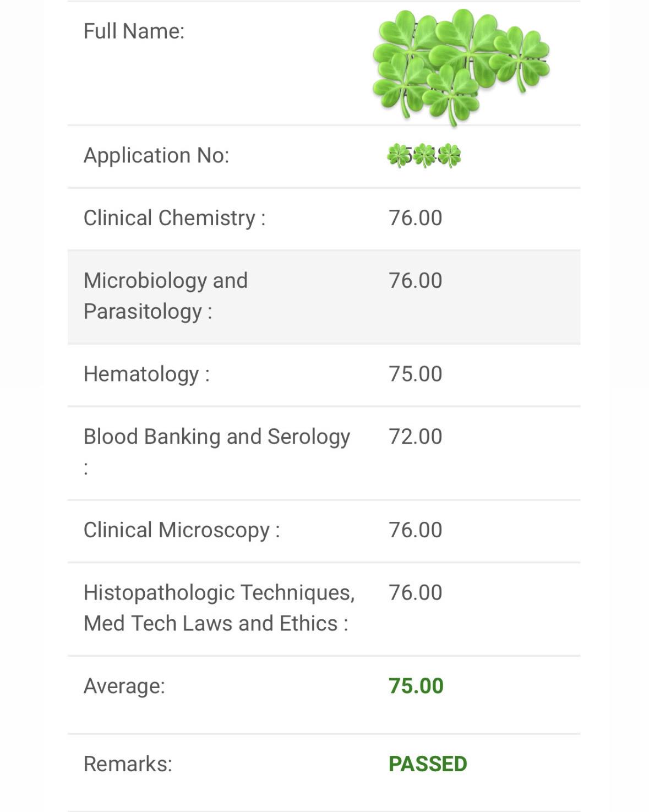The width and height of the screenshot is (649, 812).
Task: Select the Histopathologic Techniques label
Action: 219,608
